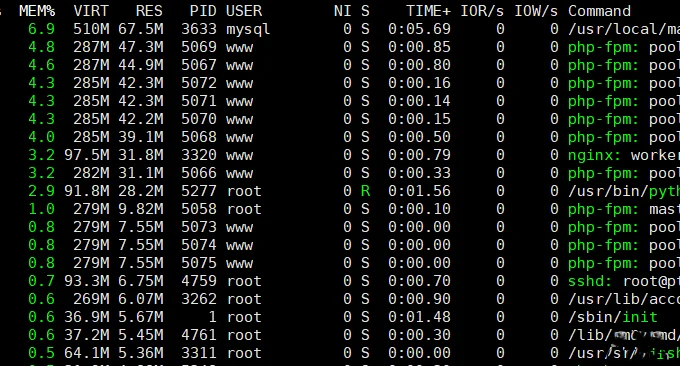
Task: Select PID 5069 value
Action: pyautogui.click(x=199, y=47)
